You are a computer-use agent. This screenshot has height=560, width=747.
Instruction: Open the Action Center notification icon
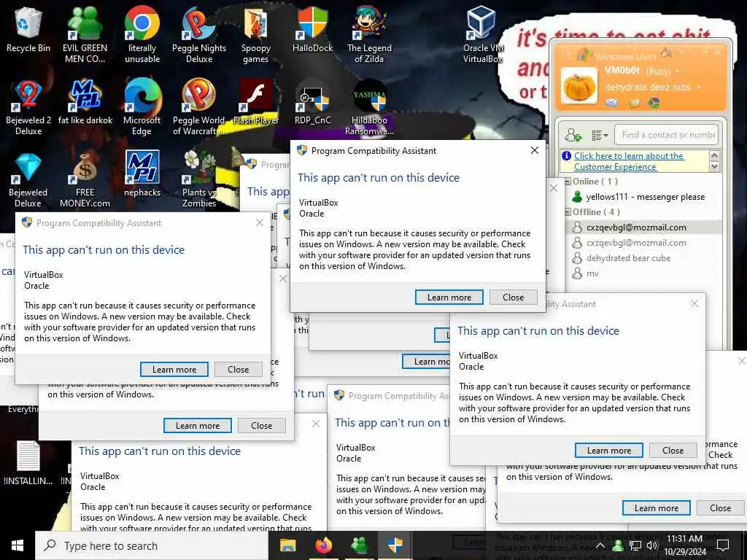[x=723, y=545]
